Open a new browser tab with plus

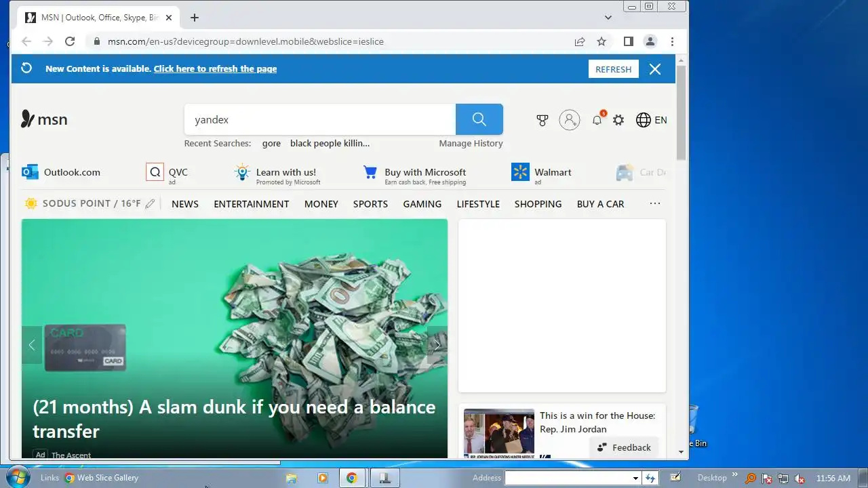coord(195,18)
